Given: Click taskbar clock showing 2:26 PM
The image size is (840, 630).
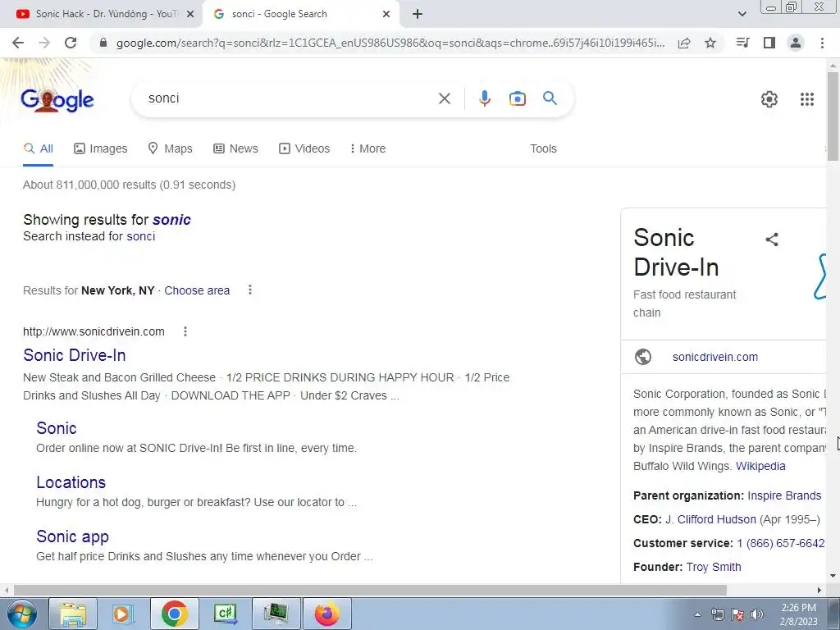Looking at the screenshot, I should coord(798,614).
